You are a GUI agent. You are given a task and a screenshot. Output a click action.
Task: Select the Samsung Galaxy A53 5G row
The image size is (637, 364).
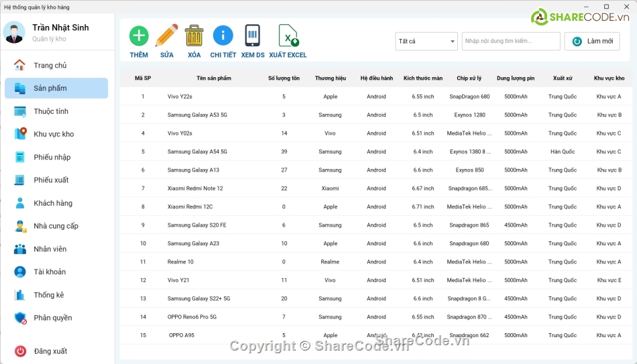point(376,115)
